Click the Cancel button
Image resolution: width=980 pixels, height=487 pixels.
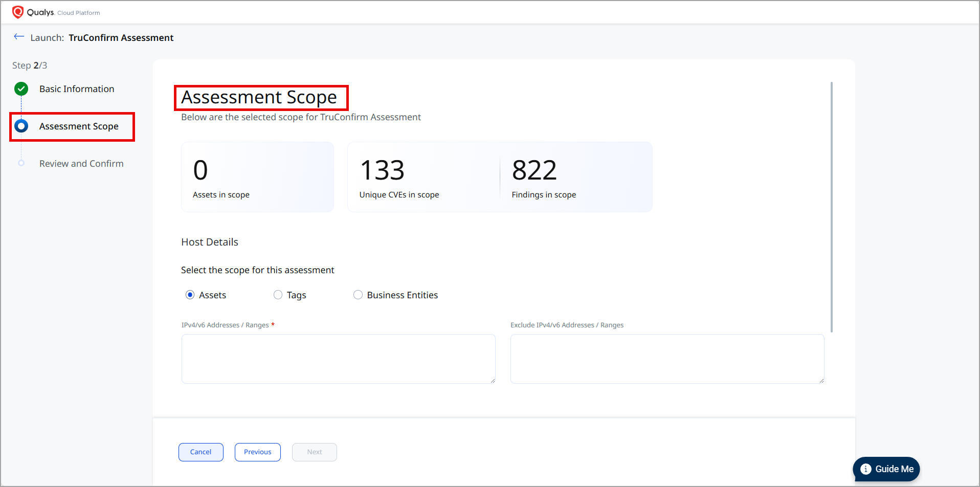click(201, 452)
